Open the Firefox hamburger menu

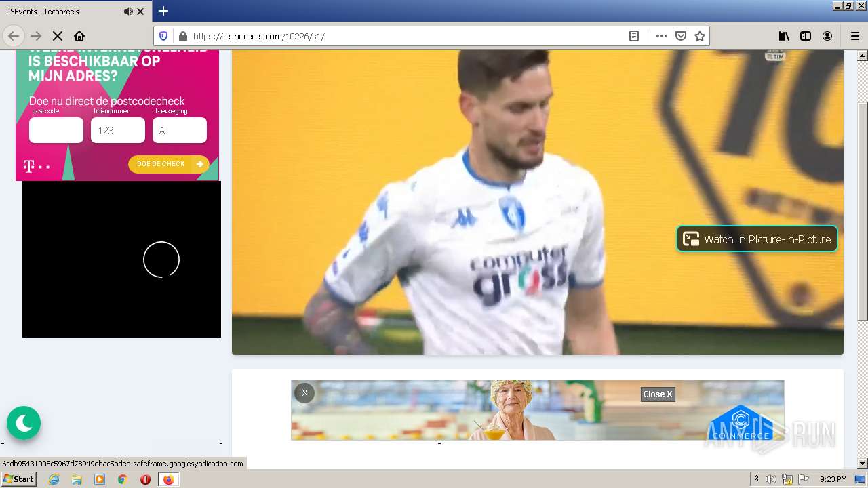[x=854, y=36]
